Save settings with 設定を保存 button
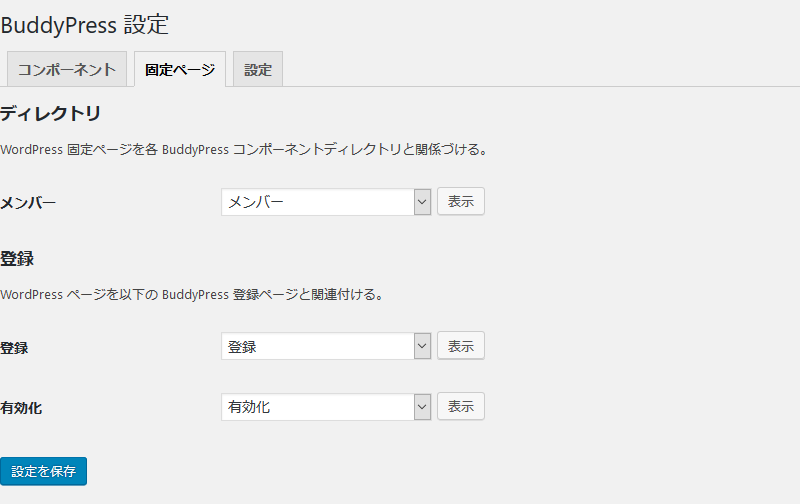800x504 pixels. [x=43, y=471]
